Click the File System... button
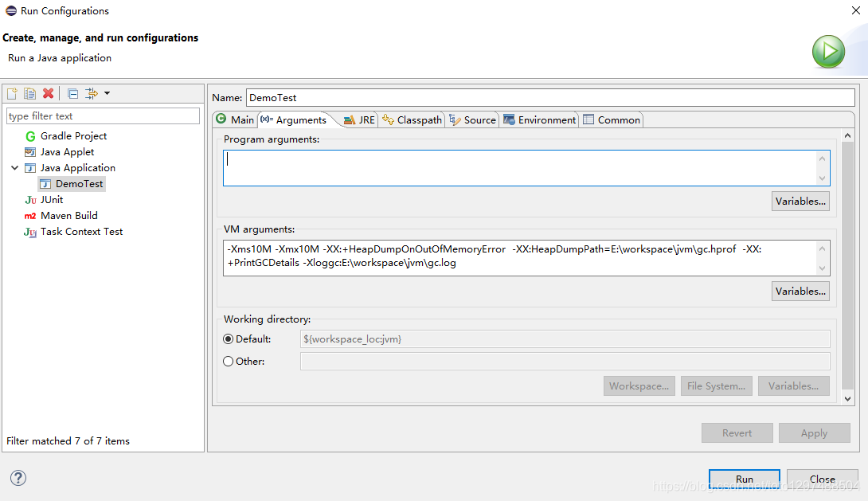The width and height of the screenshot is (868, 501). (717, 386)
